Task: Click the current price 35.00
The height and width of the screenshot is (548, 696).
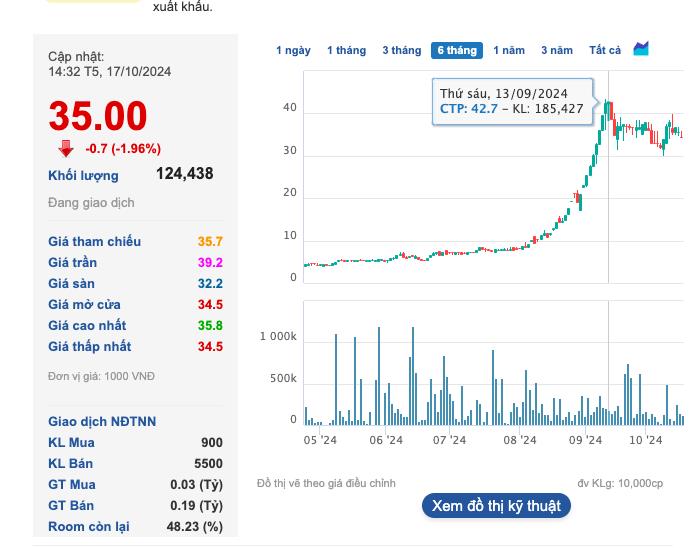Action: click(98, 117)
